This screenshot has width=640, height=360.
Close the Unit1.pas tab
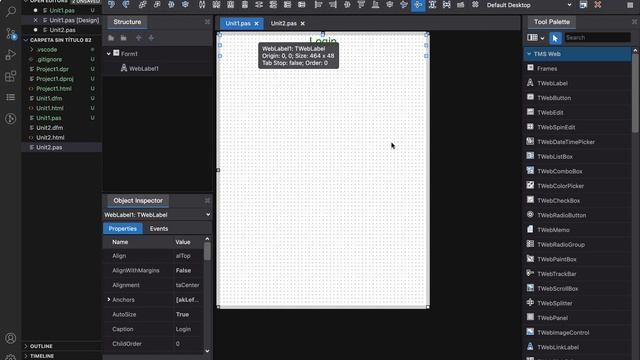[256, 24]
